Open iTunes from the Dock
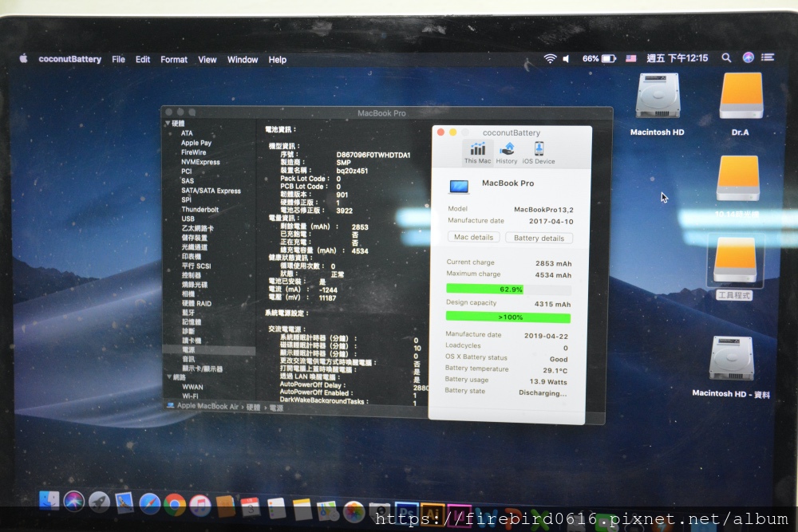 (x=200, y=506)
